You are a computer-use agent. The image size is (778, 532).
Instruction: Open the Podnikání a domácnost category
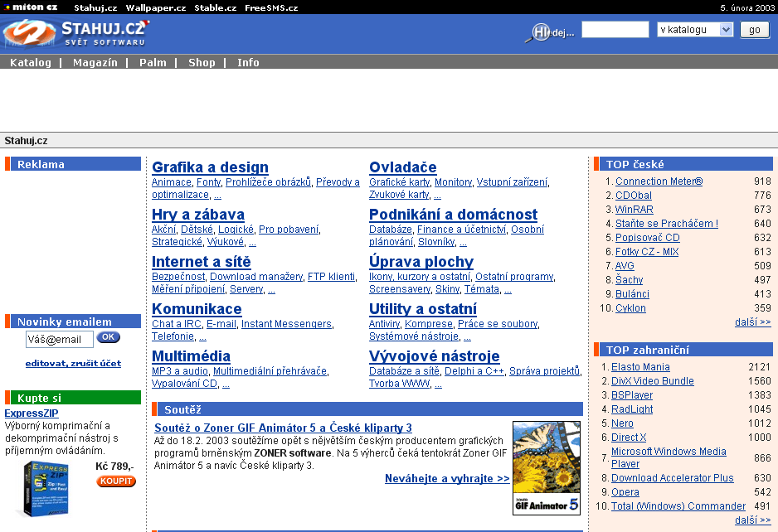[453, 214]
